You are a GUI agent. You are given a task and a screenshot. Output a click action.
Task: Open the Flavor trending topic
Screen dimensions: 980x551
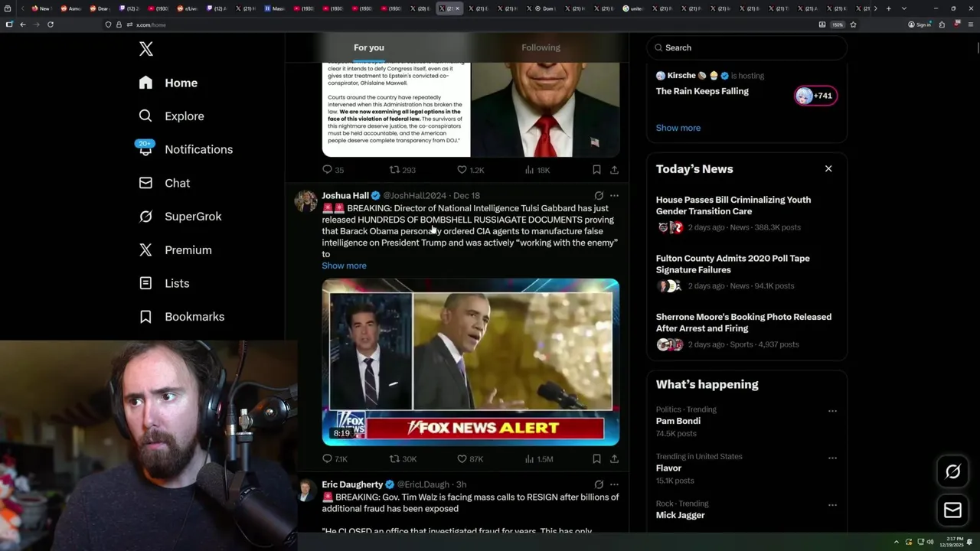pos(668,468)
